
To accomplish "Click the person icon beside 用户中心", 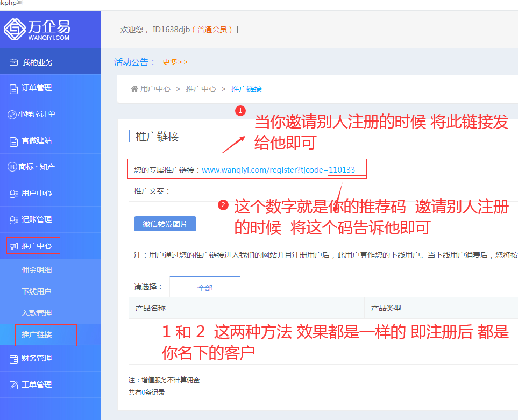I will (14, 194).
